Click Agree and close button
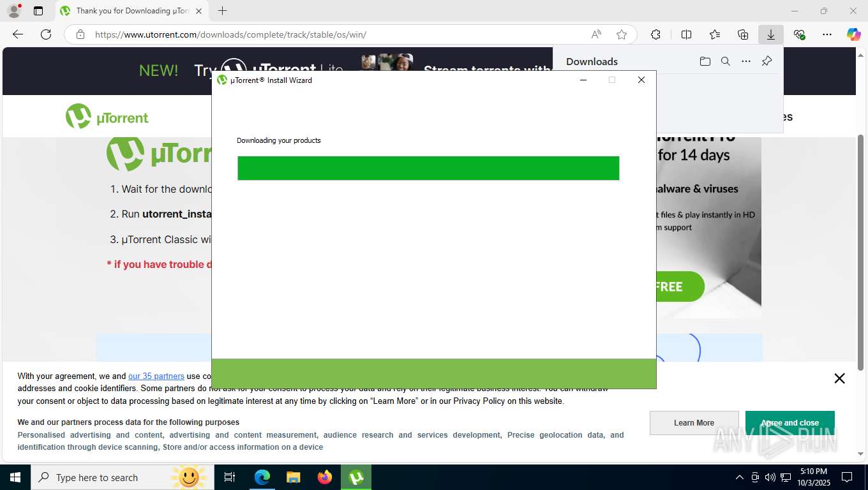868x490 pixels. [790, 423]
